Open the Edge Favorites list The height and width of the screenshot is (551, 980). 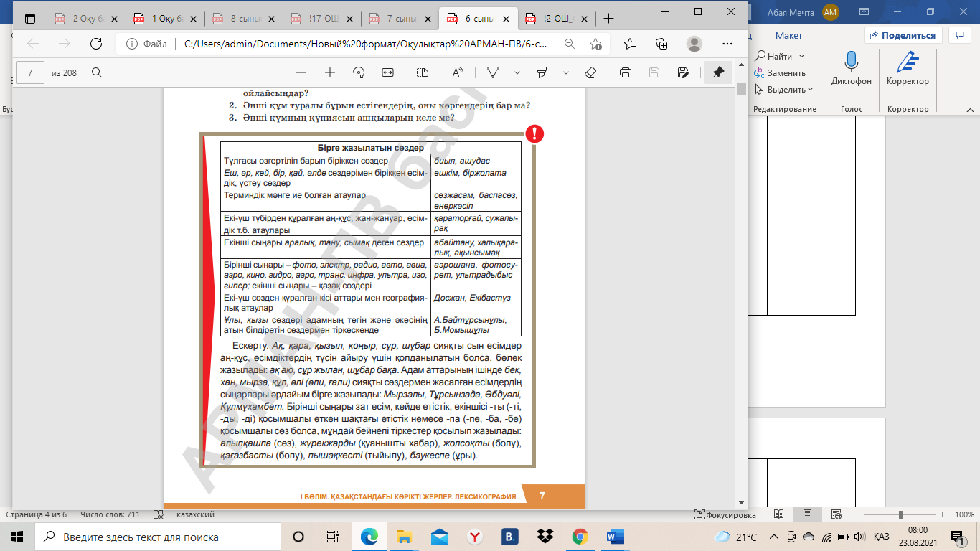630,44
